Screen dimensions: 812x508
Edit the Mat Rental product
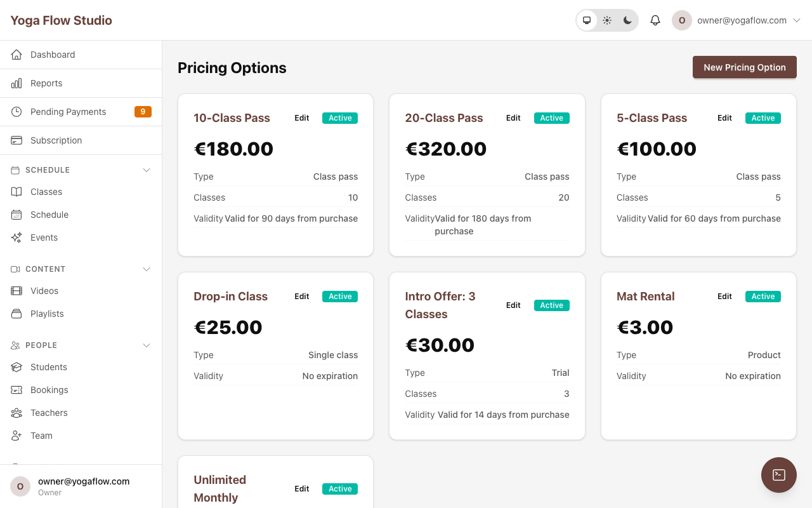coord(725,297)
